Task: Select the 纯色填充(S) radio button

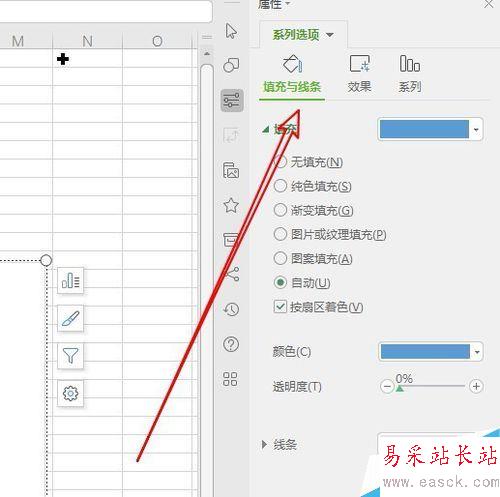Action: pyautogui.click(x=280, y=186)
